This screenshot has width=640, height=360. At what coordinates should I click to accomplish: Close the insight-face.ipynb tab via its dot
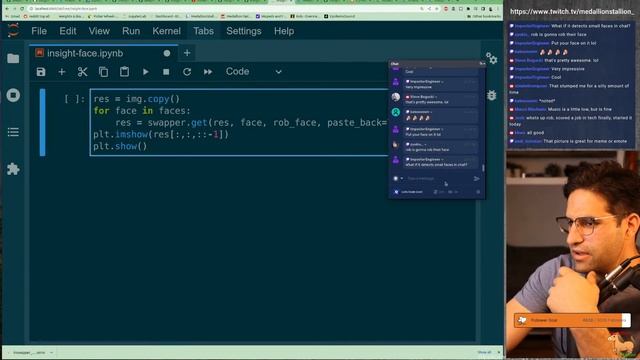(167, 53)
